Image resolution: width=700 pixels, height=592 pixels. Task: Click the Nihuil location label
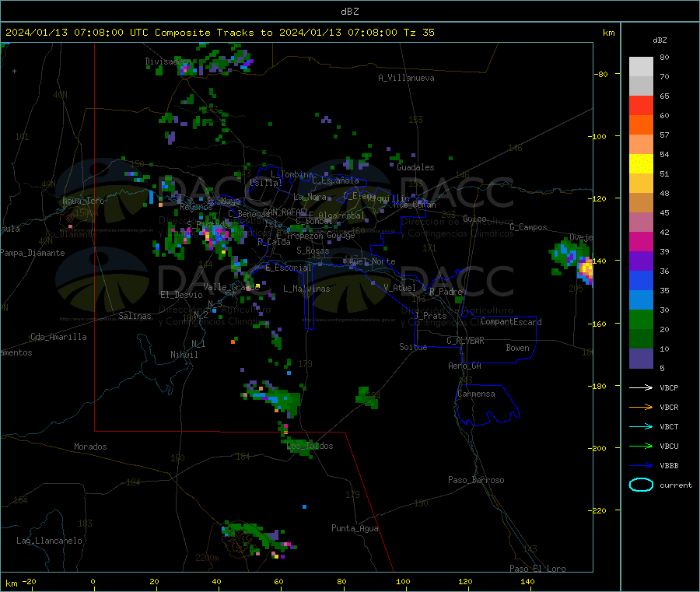(184, 355)
